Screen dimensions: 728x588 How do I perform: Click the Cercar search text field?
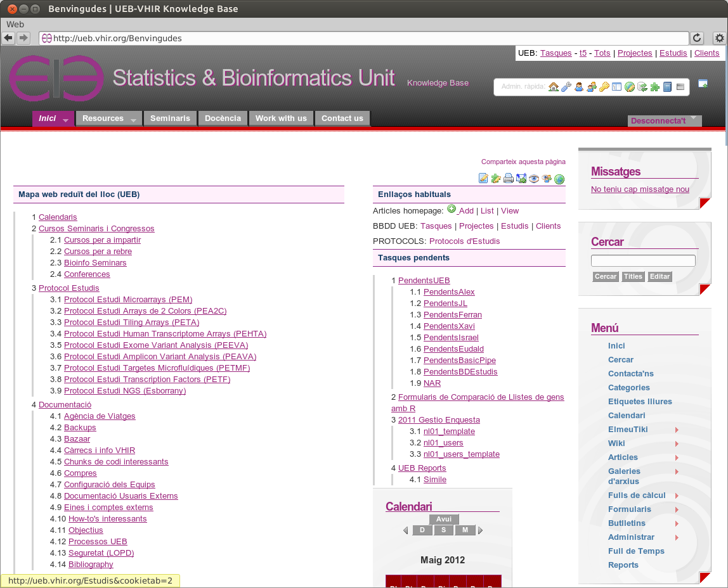[643, 261]
